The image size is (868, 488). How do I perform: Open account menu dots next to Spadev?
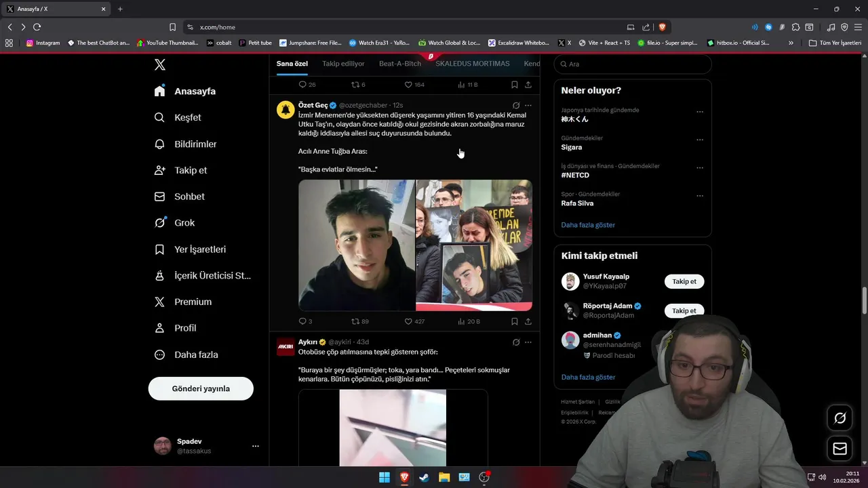(x=256, y=446)
